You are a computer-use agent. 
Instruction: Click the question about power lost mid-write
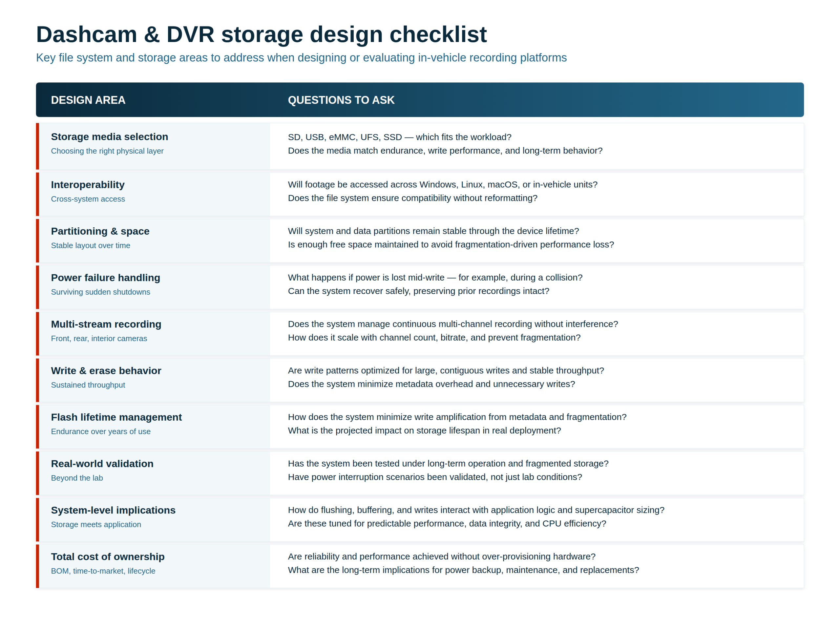pos(435,278)
